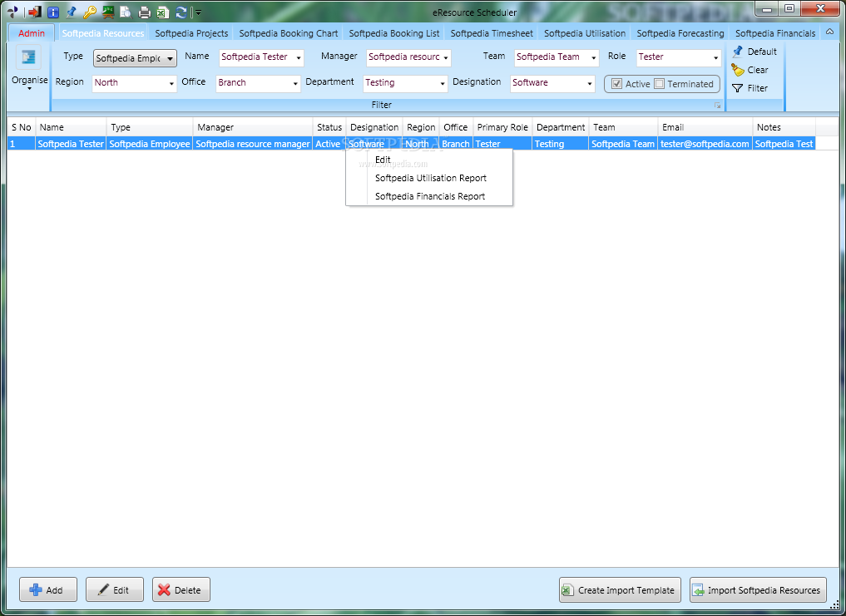The width and height of the screenshot is (846, 616).
Task: Click the yellow key password icon
Action: (x=90, y=12)
